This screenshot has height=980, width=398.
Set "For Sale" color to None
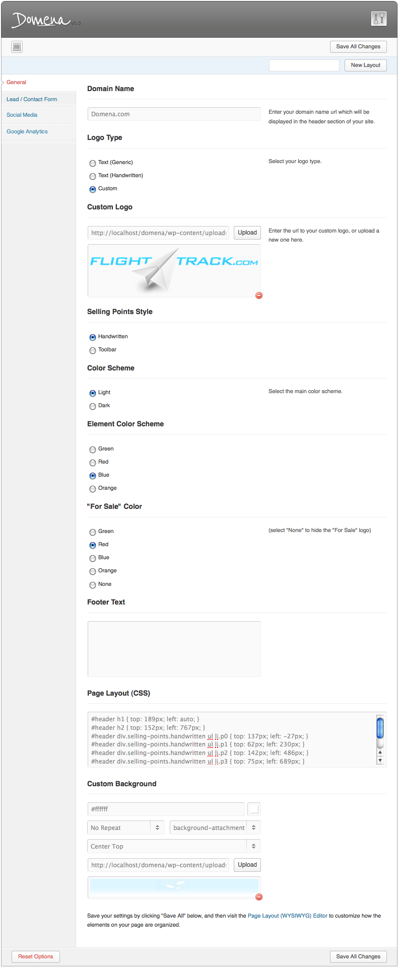(x=93, y=585)
